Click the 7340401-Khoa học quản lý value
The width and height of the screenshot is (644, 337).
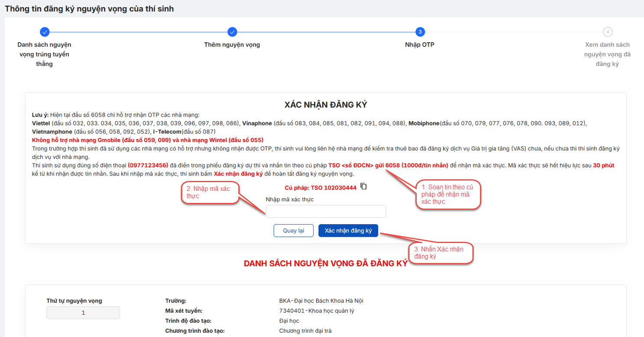coord(317,311)
